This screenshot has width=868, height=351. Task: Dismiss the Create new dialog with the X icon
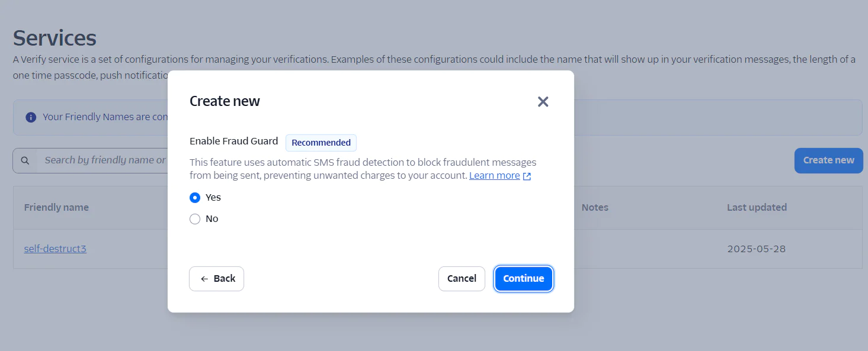543,101
